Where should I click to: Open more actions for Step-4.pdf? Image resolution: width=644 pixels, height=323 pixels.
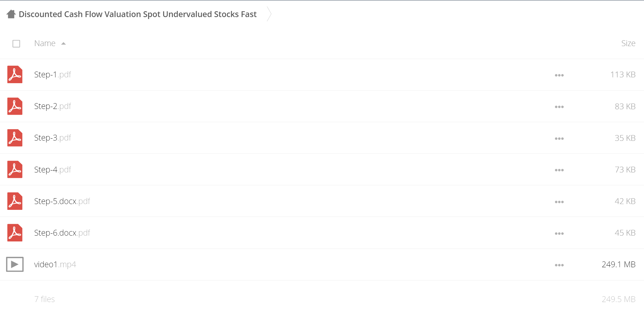tap(559, 170)
